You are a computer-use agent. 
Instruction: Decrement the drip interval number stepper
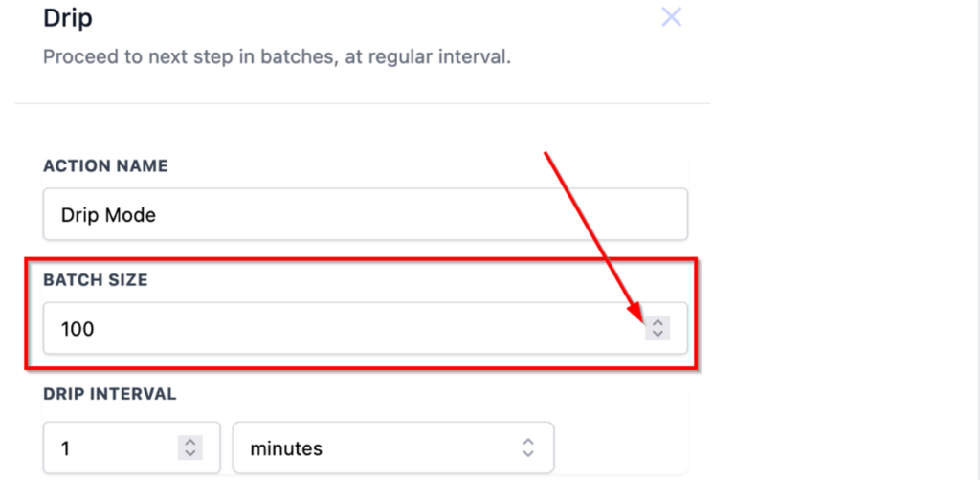(189, 452)
